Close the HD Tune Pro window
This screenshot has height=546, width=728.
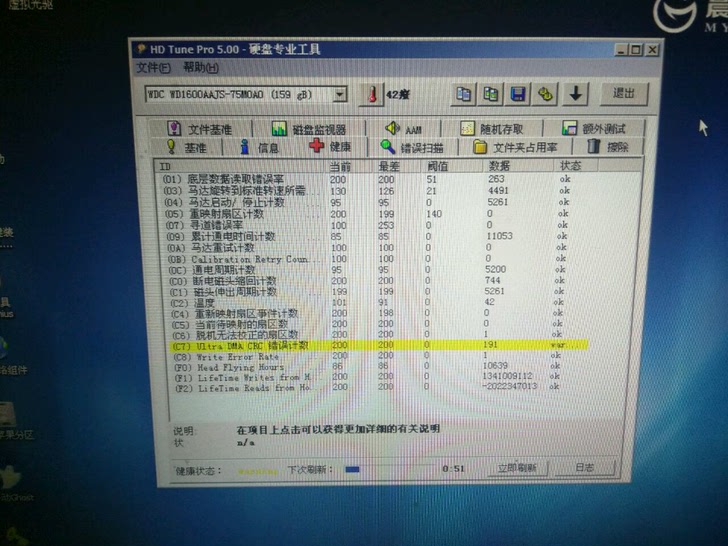(652, 49)
